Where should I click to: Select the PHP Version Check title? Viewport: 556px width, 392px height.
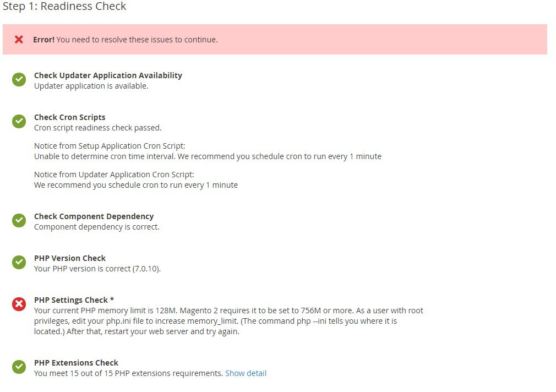coord(70,258)
